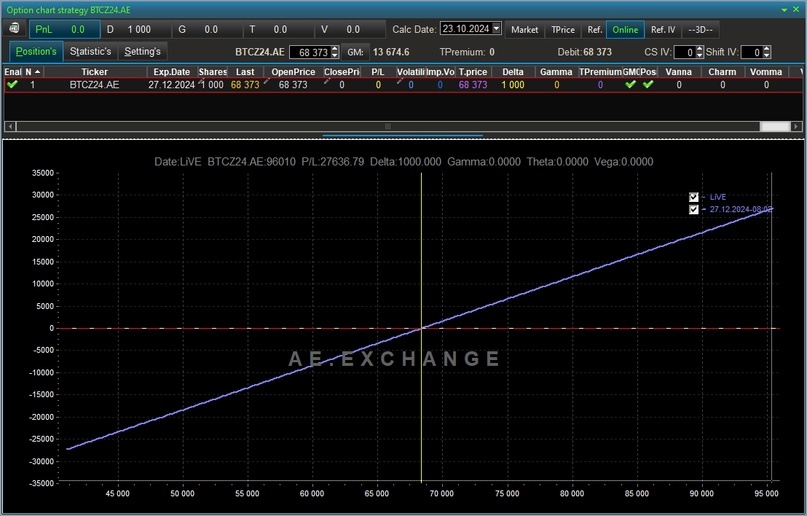
Task: Switch to the Statistic's tab
Action: pos(91,51)
